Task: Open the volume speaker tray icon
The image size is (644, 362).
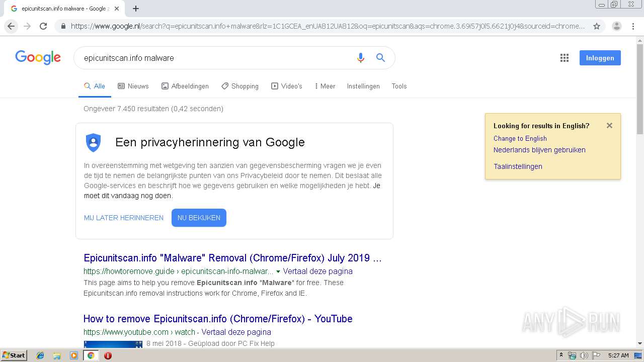Action: [584, 355]
